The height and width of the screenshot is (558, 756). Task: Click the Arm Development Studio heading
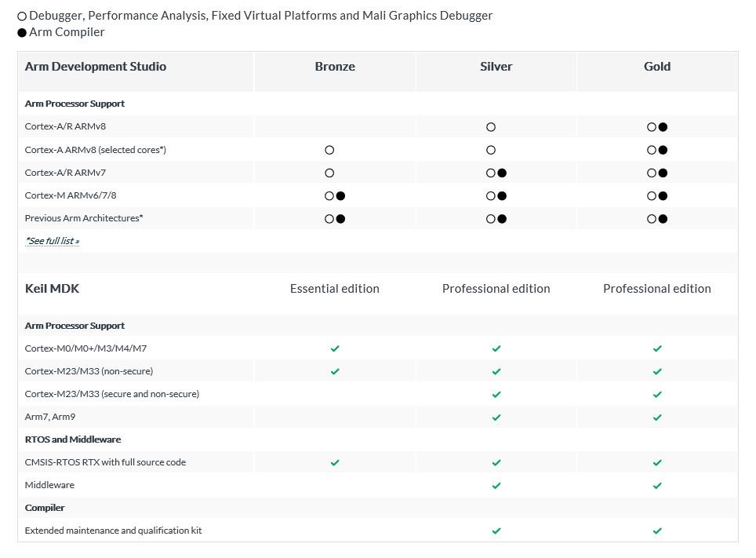(x=96, y=66)
